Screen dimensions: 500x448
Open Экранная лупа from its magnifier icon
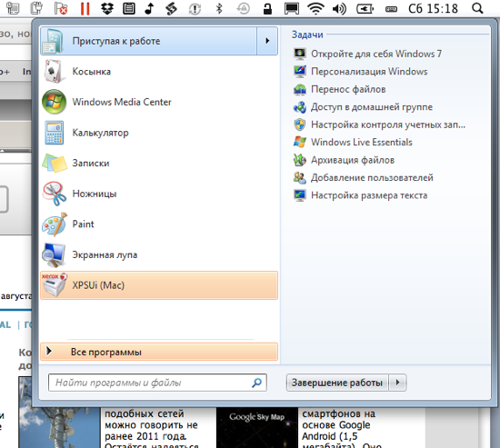click(54, 254)
